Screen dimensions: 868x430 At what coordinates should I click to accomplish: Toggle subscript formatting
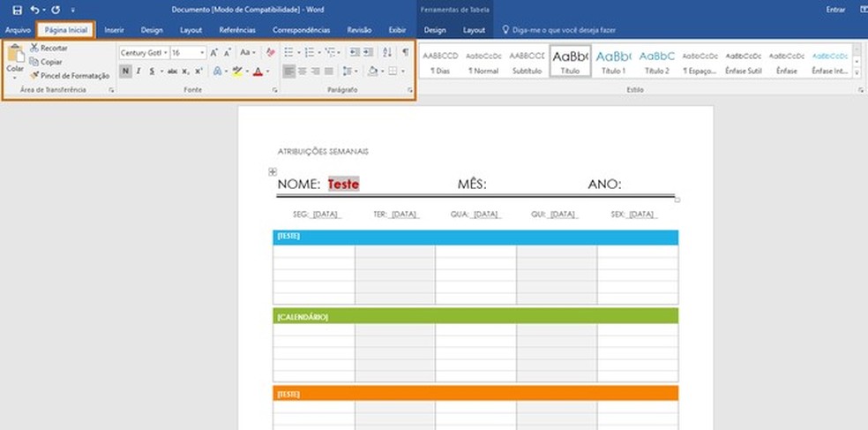point(185,72)
